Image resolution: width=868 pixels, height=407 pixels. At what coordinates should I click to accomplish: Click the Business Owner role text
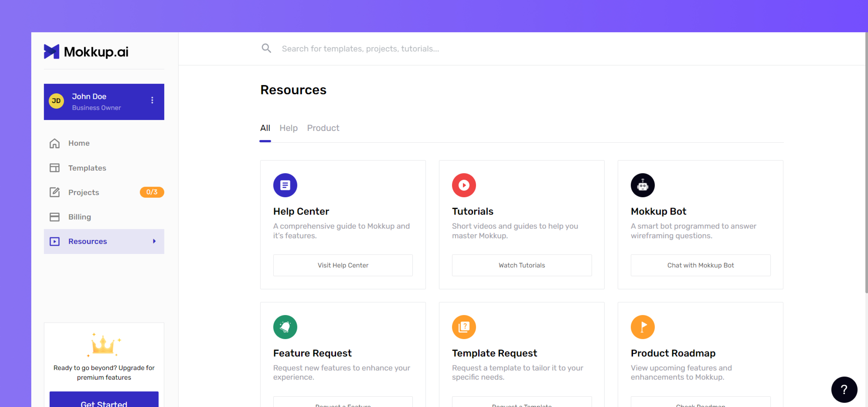96,108
